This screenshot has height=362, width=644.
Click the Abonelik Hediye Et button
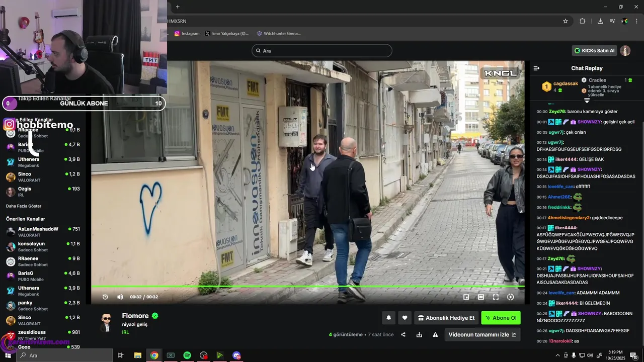(446, 318)
